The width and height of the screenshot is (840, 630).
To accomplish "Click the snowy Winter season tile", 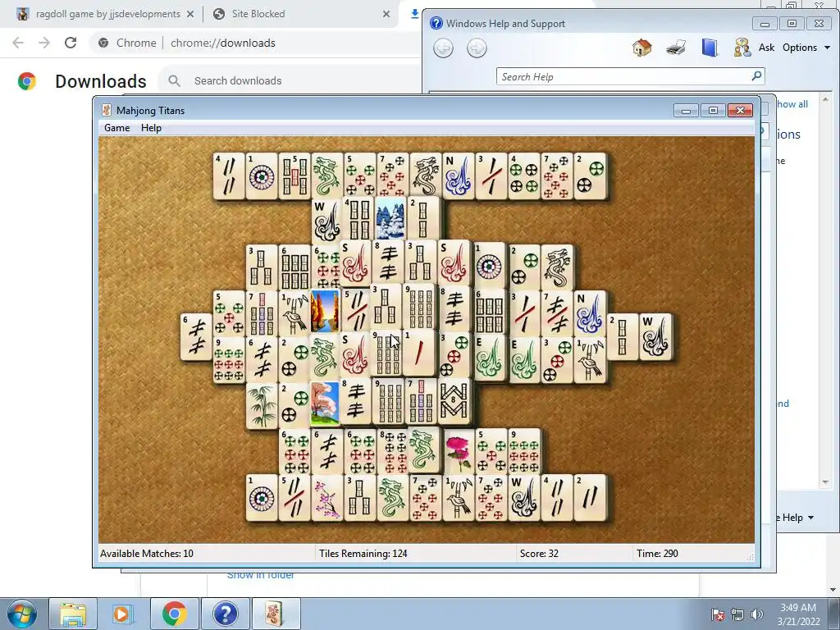I will 390,218.
